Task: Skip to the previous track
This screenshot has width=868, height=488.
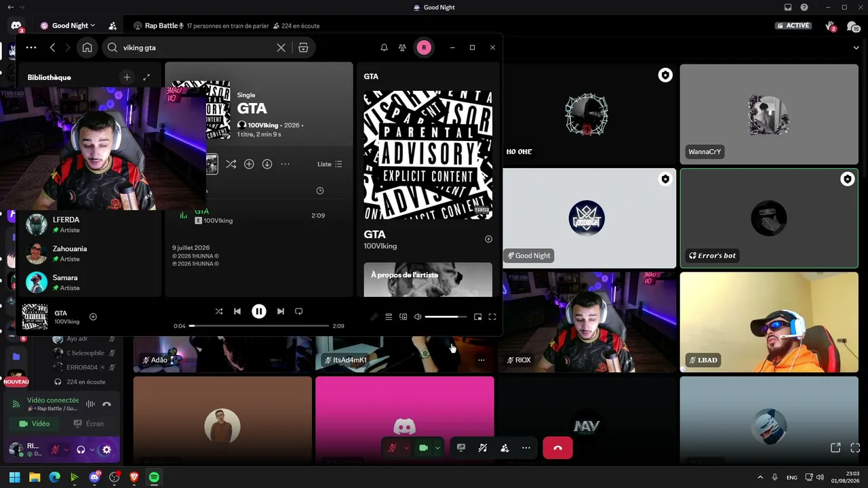Action: coord(237,311)
